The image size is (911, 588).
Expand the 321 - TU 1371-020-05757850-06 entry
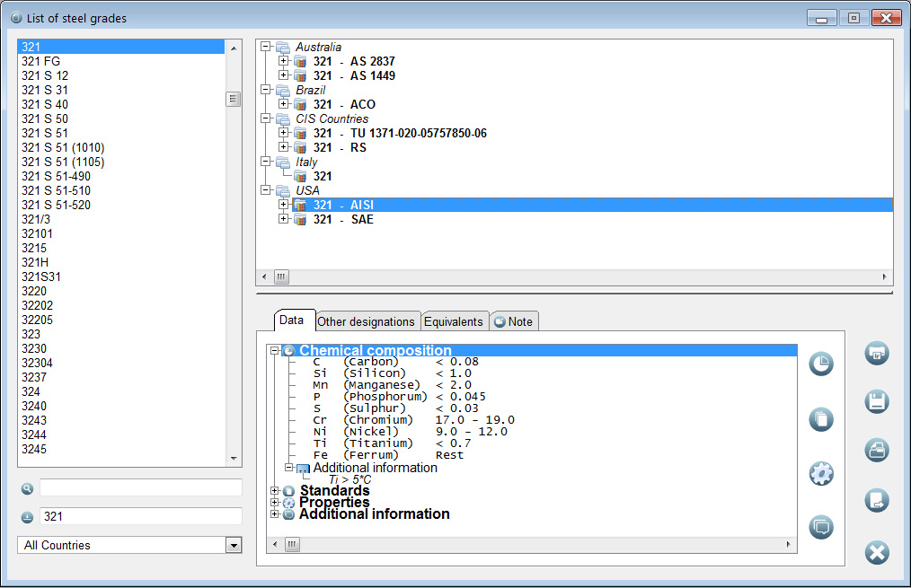coord(283,132)
